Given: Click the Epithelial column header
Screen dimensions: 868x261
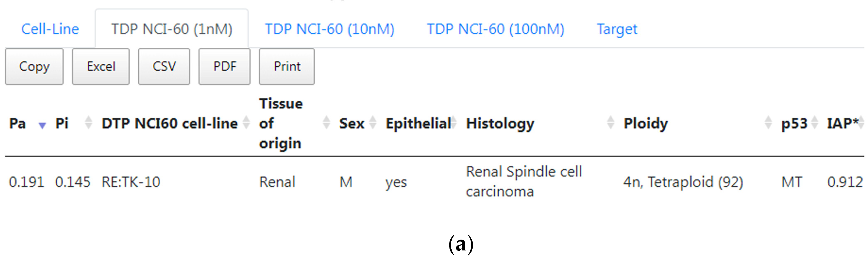Looking at the screenshot, I should click(x=418, y=123).
